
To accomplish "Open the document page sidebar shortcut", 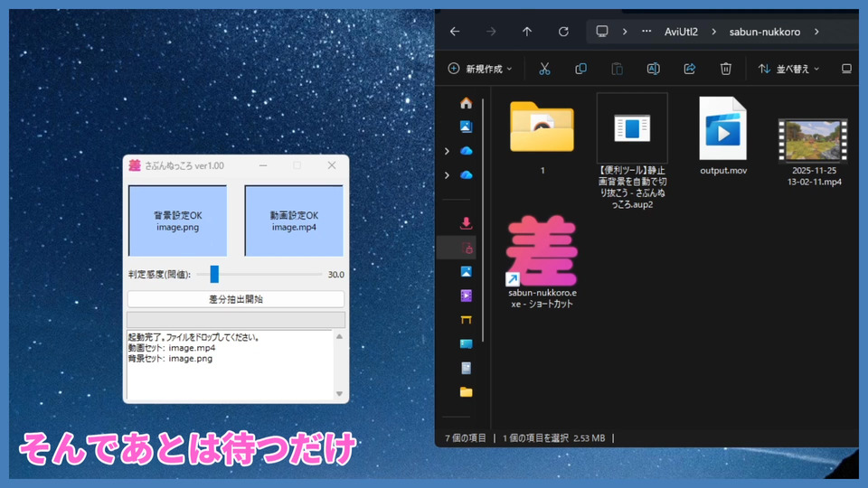I will [467, 368].
